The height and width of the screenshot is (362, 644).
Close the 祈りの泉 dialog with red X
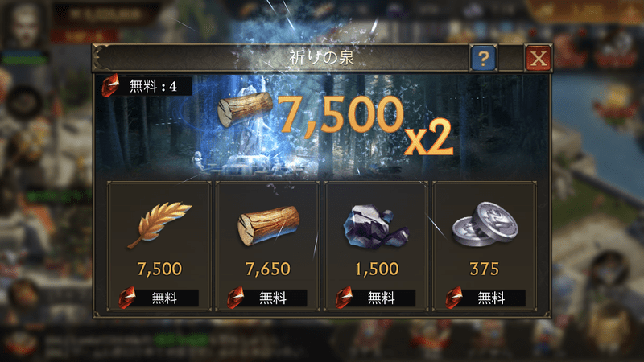(538, 58)
